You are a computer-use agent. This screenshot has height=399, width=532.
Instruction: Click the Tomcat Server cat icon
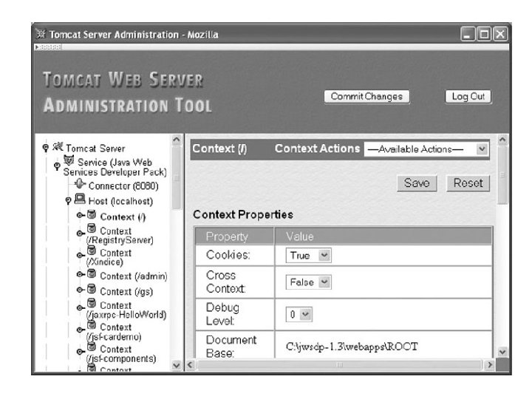click(58, 146)
